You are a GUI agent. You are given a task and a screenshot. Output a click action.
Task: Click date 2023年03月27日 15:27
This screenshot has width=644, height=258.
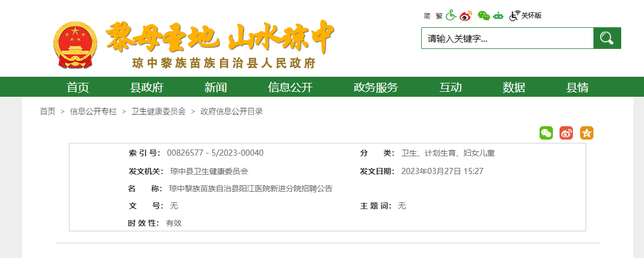point(442,171)
